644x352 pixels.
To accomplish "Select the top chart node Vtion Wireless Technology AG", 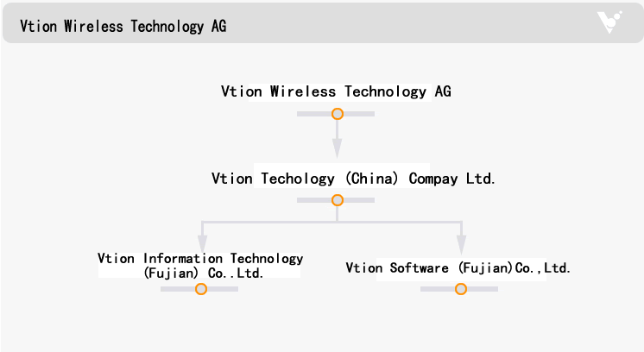I will (x=336, y=91).
